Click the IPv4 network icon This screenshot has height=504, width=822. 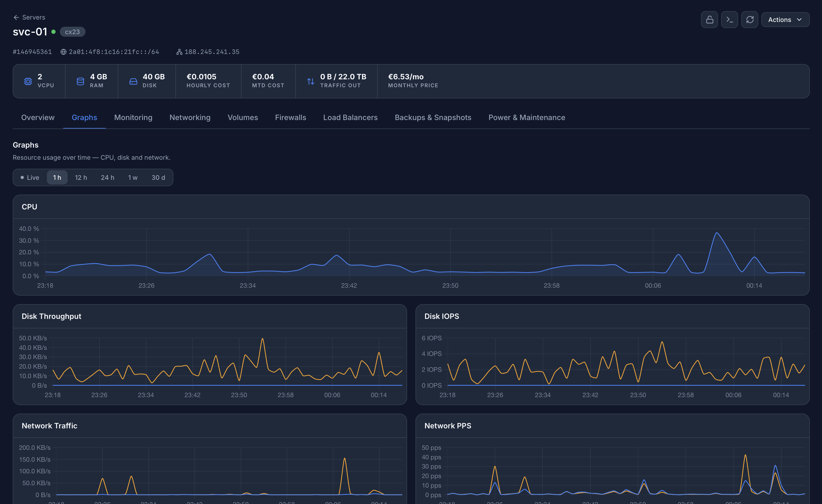[x=179, y=52]
